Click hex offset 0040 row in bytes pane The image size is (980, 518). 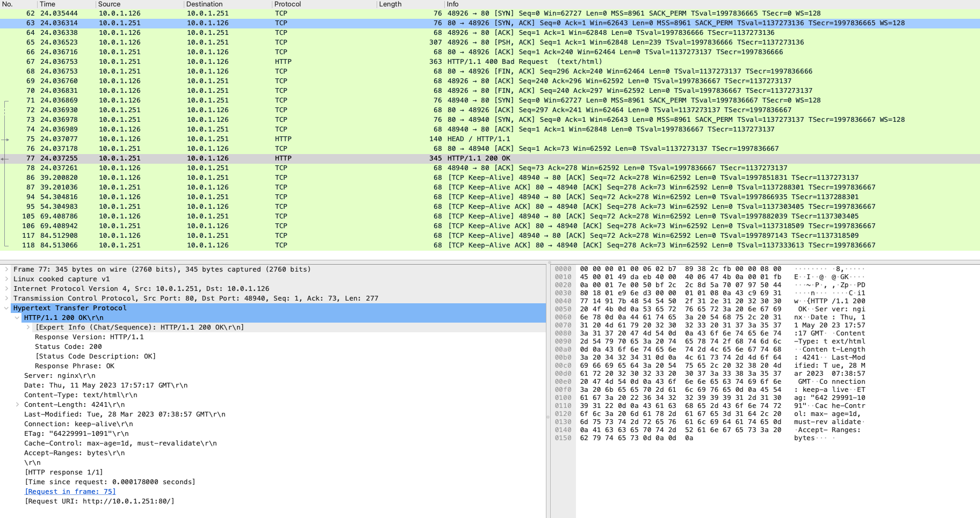click(563, 301)
